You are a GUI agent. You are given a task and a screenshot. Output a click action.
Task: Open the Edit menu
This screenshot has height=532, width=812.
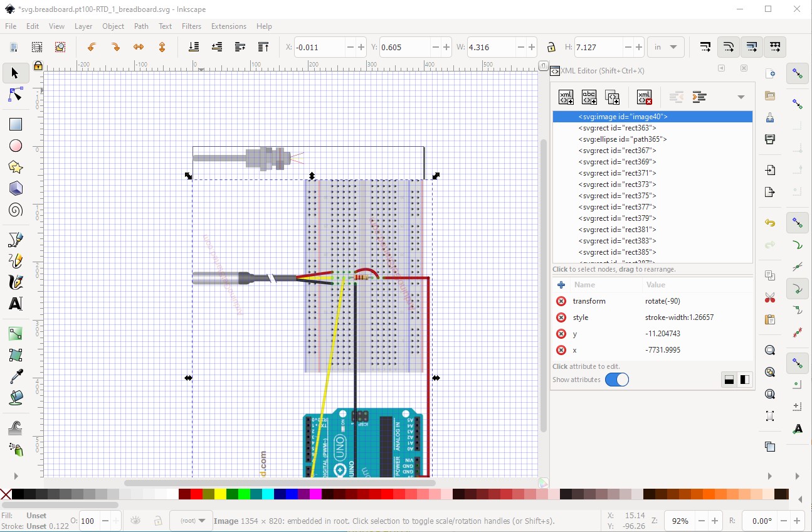point(33,26)
